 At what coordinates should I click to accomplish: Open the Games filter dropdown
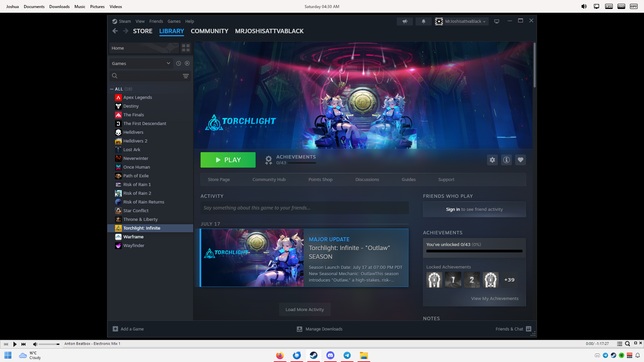point(141,63)
